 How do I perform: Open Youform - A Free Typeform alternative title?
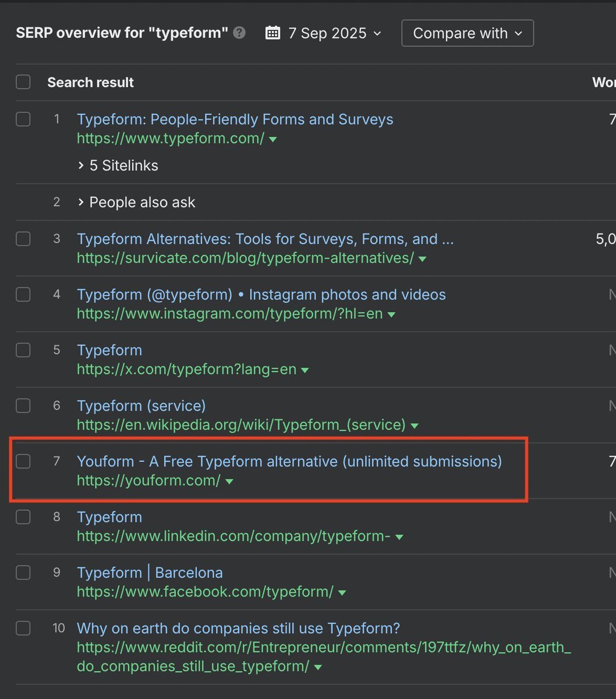click(x=289, y=461)
